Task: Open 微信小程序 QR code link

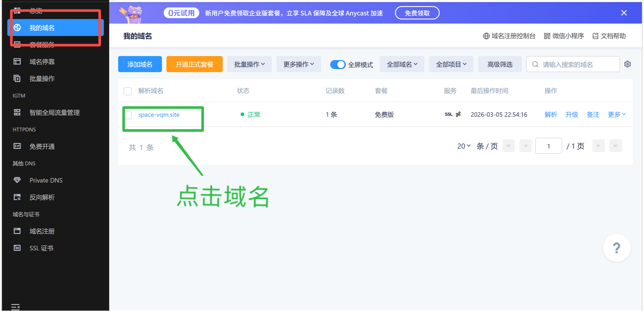Action: point(564,36)
